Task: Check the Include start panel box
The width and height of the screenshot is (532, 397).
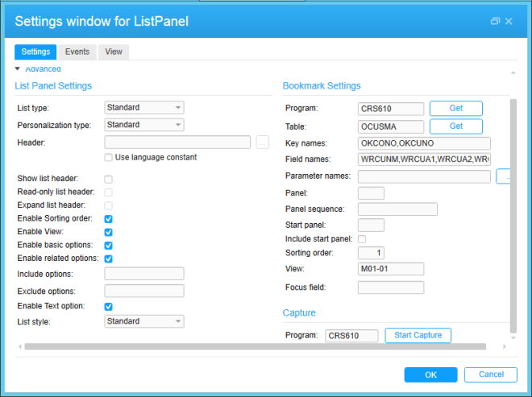Action: [361, 239]
